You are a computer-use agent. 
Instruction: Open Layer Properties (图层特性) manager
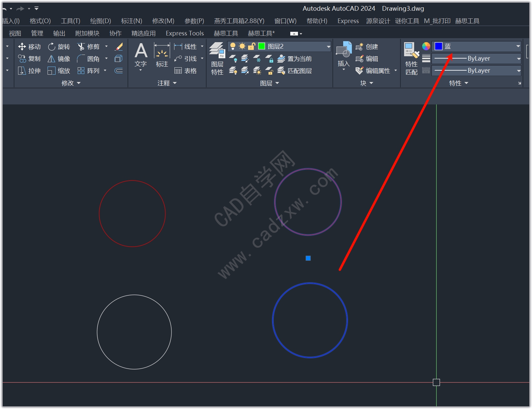[x=217, y=59]
